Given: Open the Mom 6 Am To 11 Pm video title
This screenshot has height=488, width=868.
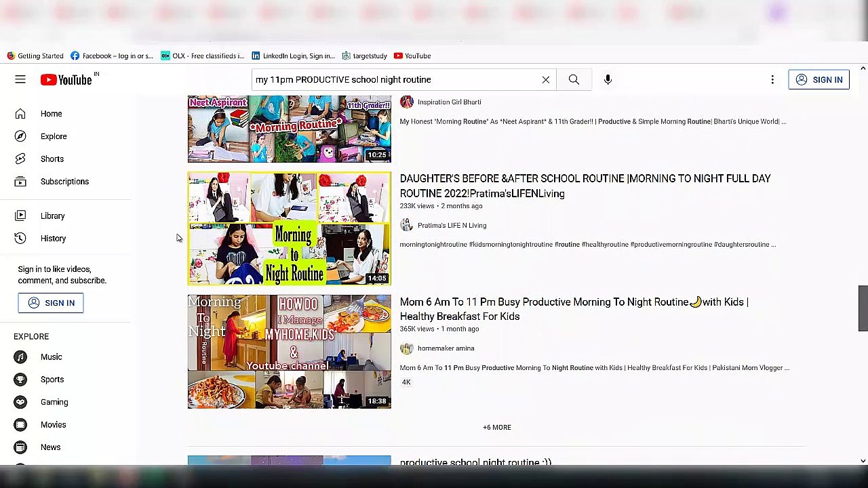Looking at the screenshot, I should coord(574,309).
